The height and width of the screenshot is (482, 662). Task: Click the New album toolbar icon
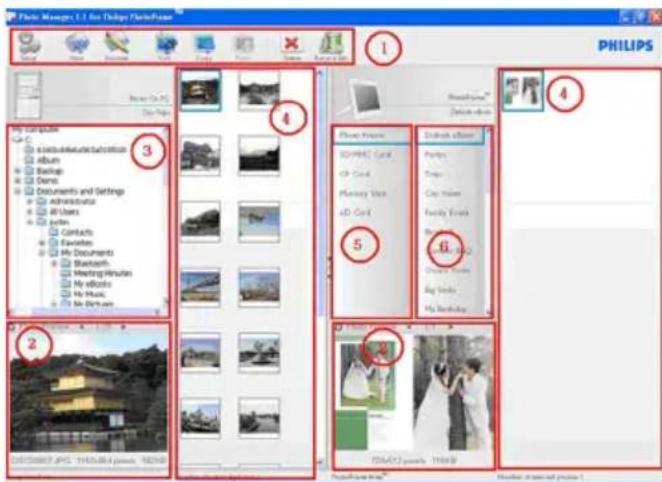pyautogui.click(x=77, y=46)
